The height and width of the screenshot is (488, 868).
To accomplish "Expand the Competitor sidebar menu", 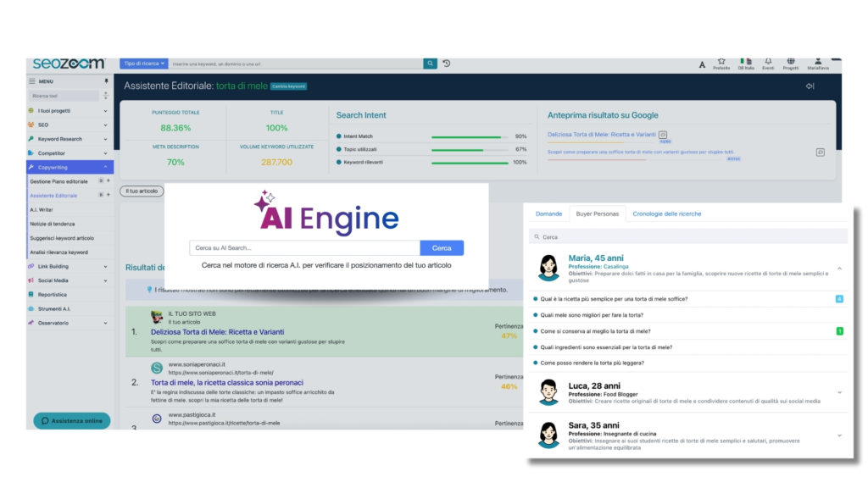I will [x=69, y=153].
